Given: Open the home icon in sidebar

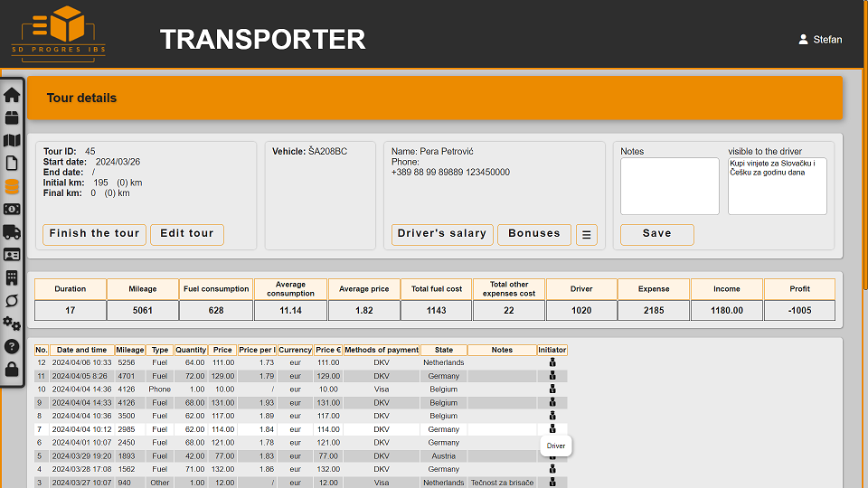Looking at the screenshot, I should tap(12, 94).
